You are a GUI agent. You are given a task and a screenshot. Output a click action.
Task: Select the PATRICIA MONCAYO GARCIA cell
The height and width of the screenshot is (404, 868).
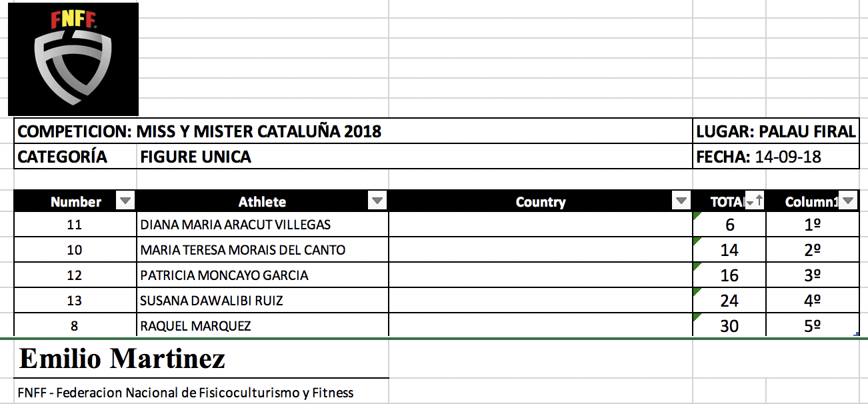click(224, 275)
